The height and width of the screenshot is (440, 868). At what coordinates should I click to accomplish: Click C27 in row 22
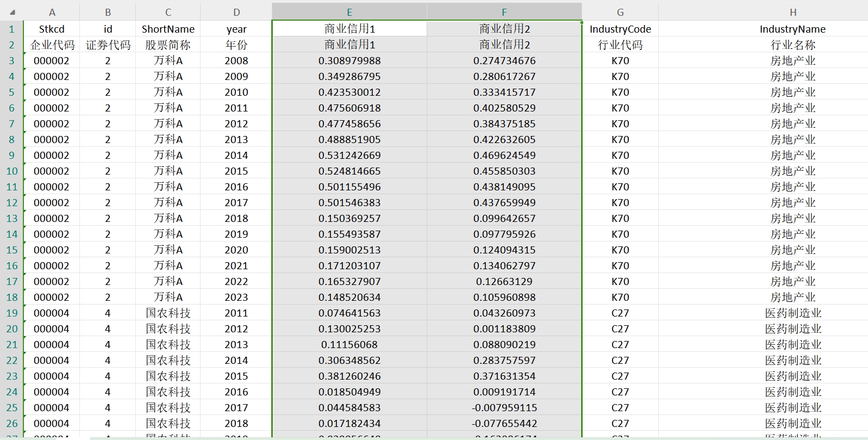pos(620,360)
